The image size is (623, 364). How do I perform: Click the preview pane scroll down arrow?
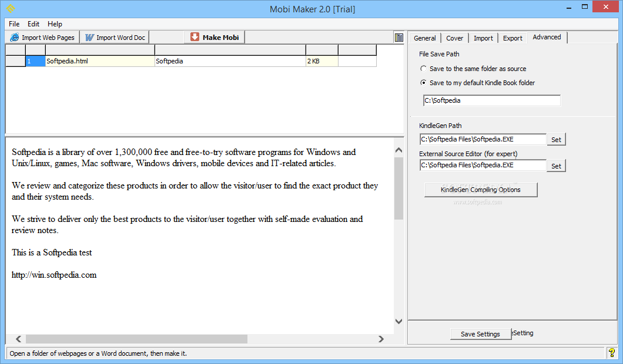pyautogui.click(x=399, y=321)
